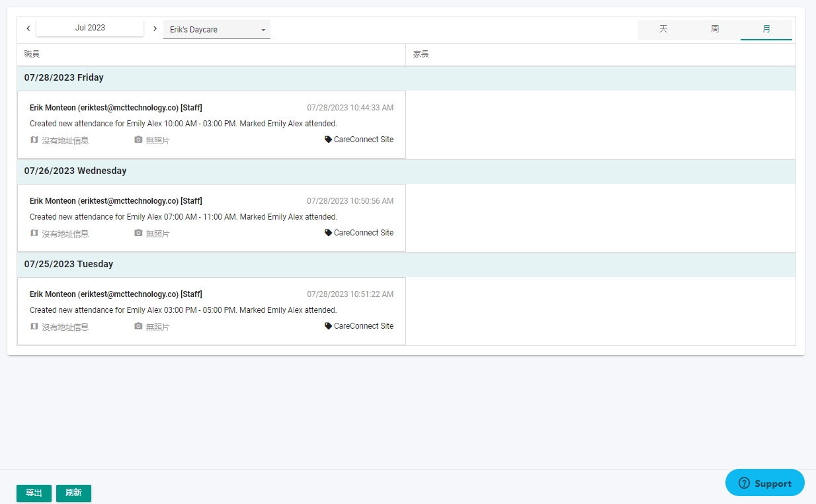Click the 10:00 AM - 03:00 PM attendance text

(183, 124)
